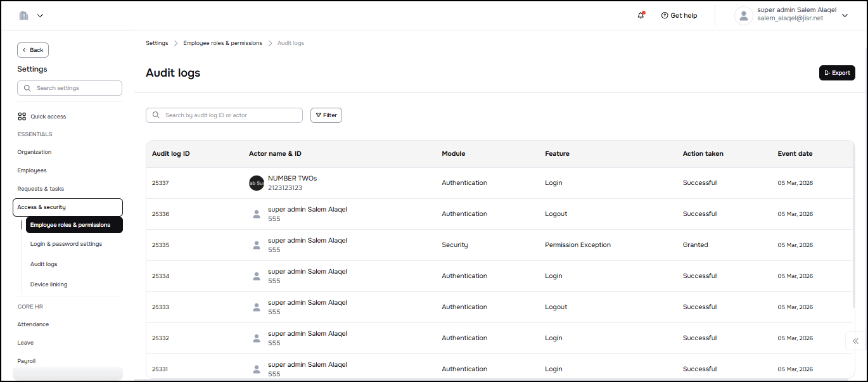Expand the organization switcher chevron

coord(41,15)
